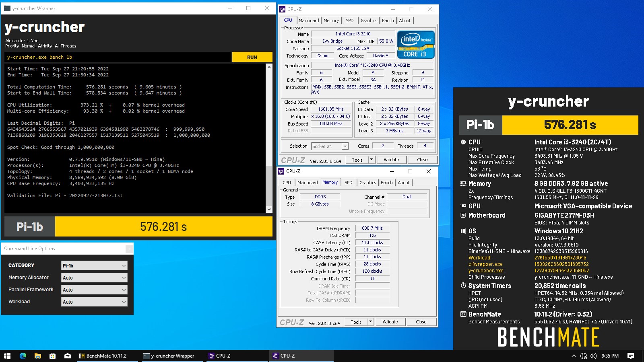The height and width of the screenshot is (362, 644).
Task: Open SPD tab in lower CPU-Z window
Action: (x=349, y=183)
